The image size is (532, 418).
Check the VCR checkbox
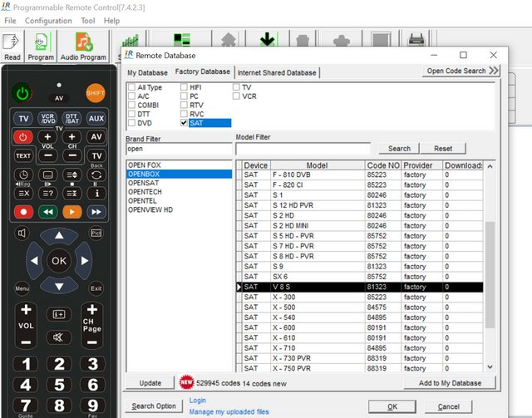click(236, 96)
